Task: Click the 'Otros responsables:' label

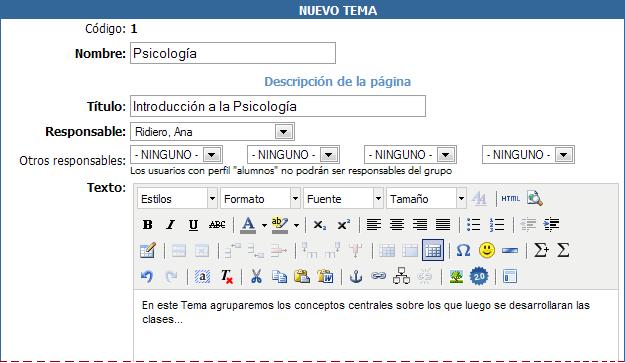Action: (73, 161)
